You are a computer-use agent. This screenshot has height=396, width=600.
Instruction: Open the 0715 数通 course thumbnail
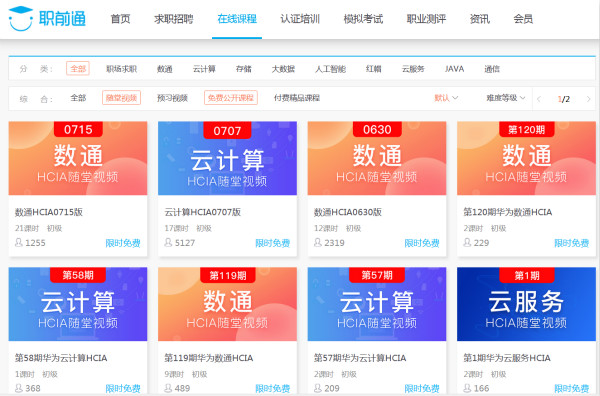point(78,158)
